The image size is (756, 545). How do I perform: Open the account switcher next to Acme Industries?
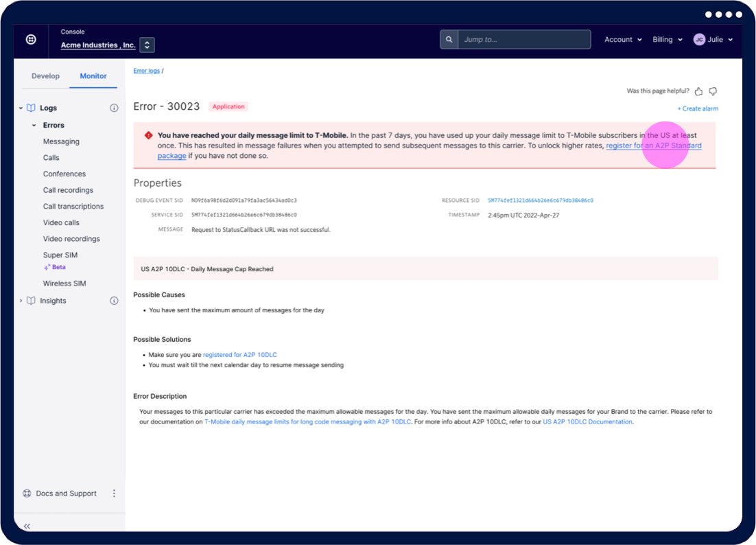[147, 45]
